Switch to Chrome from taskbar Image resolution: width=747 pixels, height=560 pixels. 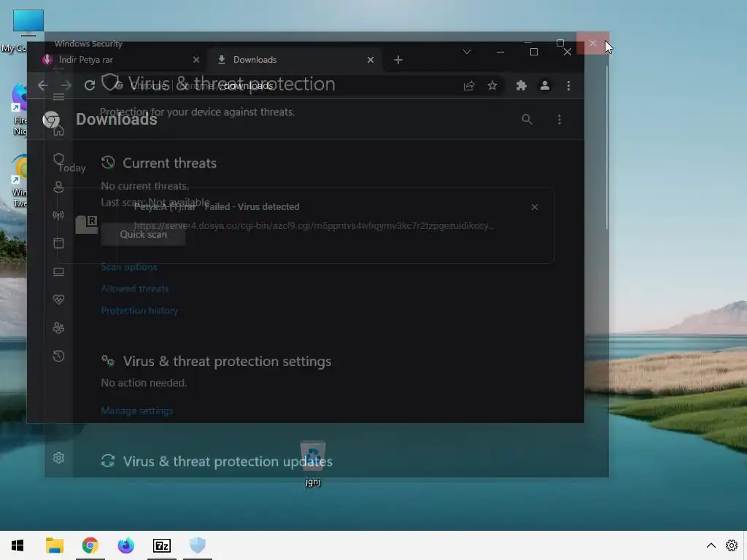[90, 545]
